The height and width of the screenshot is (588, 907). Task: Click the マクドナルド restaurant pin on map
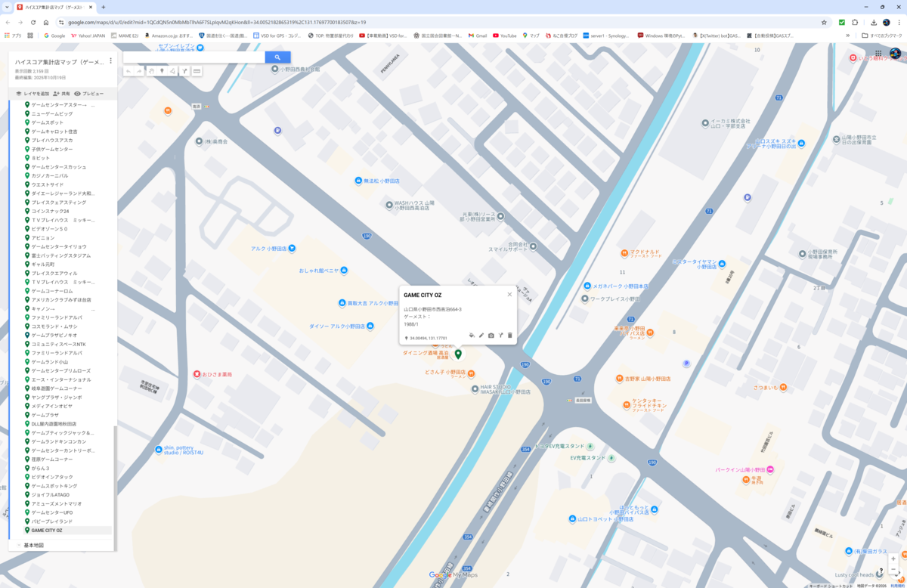[x=625, y=253]
